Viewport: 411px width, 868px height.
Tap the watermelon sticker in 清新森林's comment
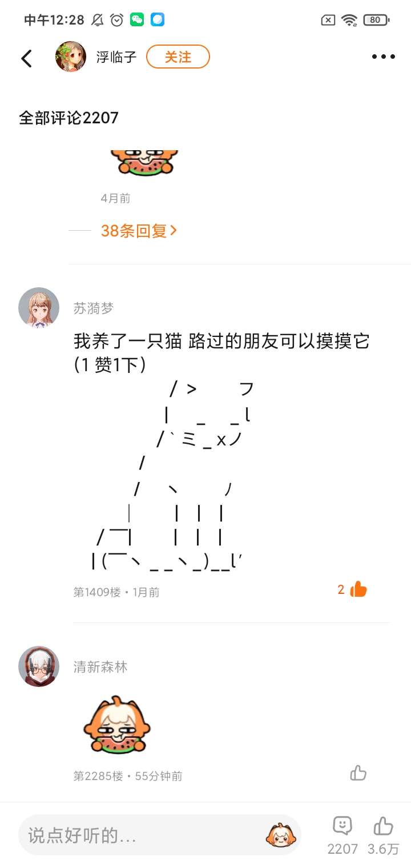[117, 725]
